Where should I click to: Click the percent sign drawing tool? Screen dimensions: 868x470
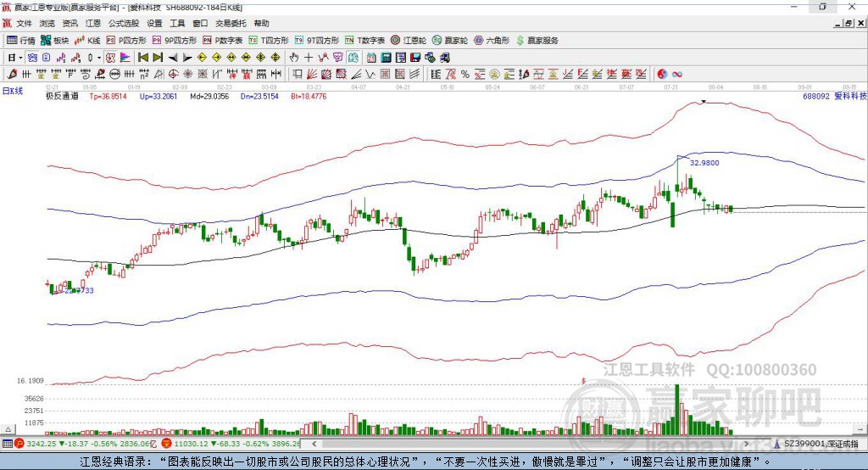point(465,75)
